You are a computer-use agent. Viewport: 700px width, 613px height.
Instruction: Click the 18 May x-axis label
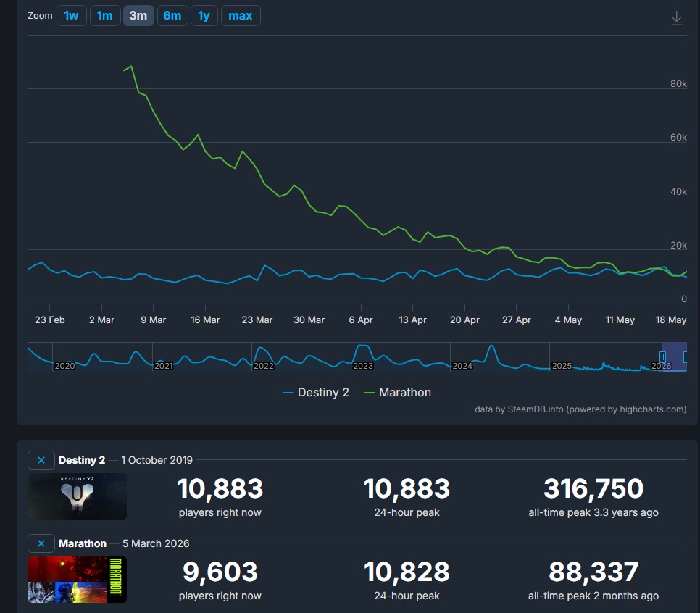pyautogui.click(x=671, y=320)
